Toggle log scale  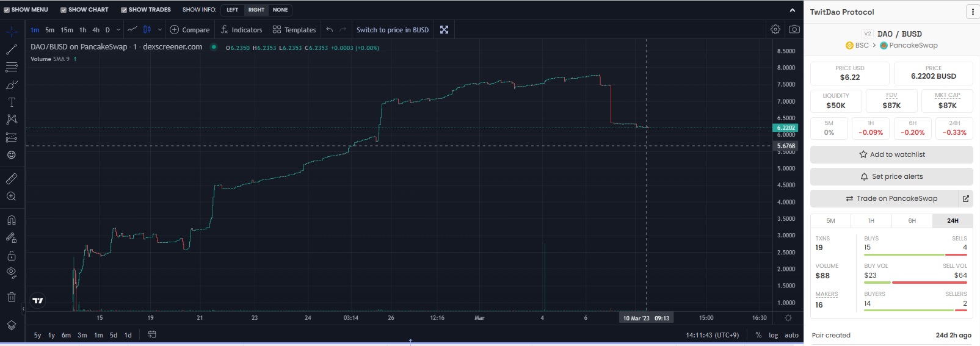pyautogui.click(x=773, y=335)
